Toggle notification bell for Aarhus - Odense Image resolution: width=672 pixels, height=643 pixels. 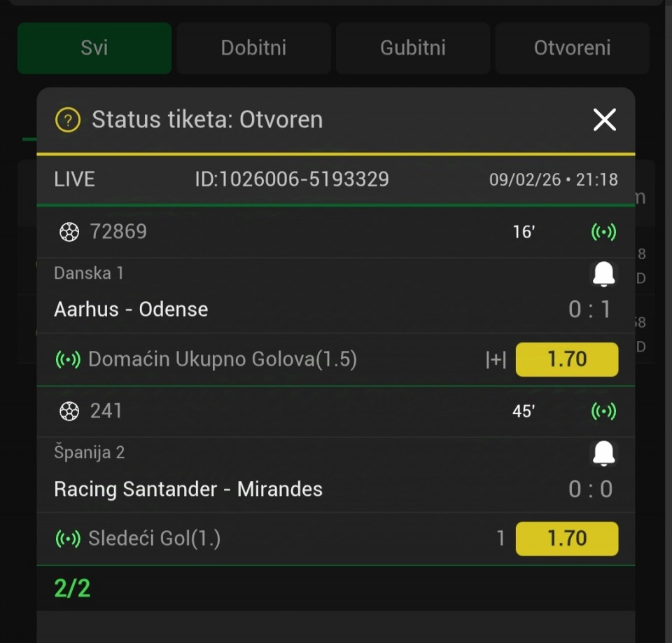[603, 274]
